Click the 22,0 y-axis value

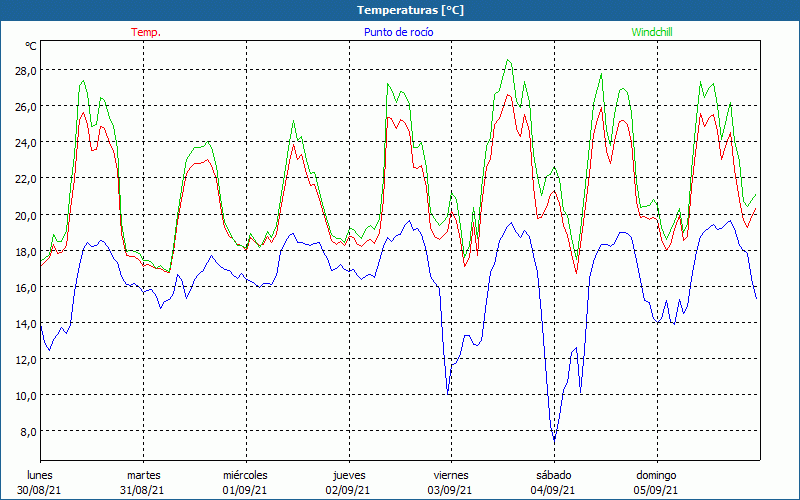(x=26, y=179)
